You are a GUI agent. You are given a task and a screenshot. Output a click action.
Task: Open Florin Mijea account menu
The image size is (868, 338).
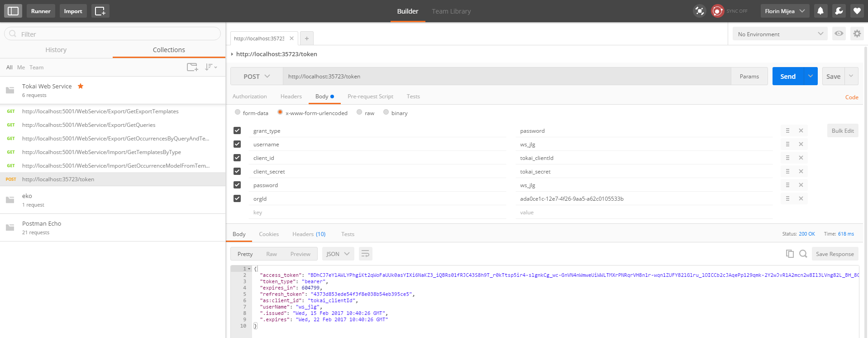[785, 11]
